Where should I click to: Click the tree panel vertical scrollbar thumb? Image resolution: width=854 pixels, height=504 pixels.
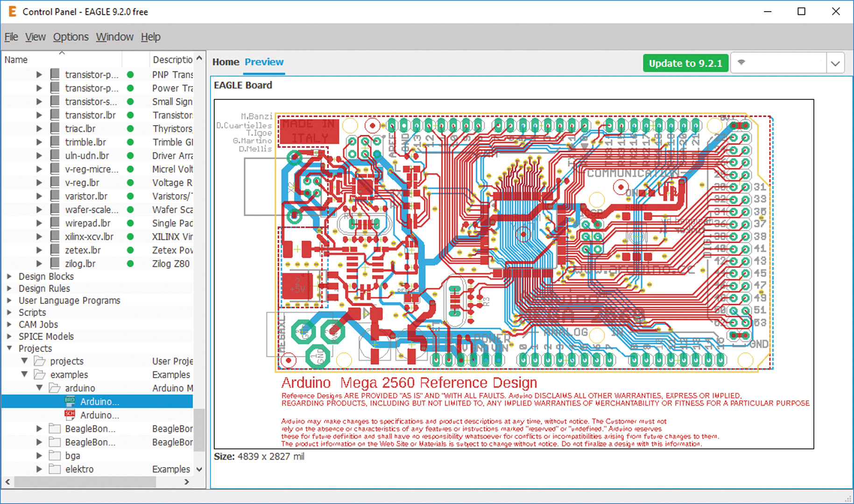coord(199,430)
